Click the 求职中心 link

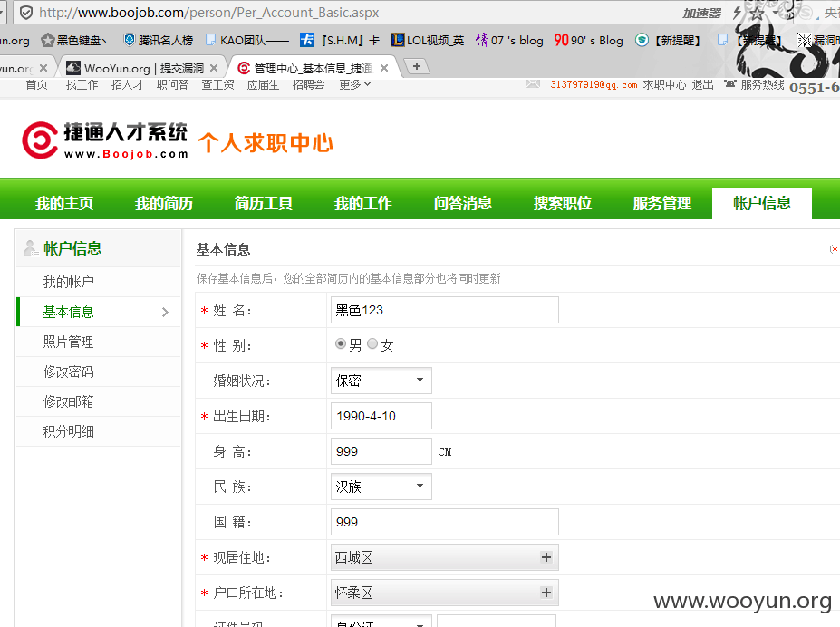[x=664, y=84]
